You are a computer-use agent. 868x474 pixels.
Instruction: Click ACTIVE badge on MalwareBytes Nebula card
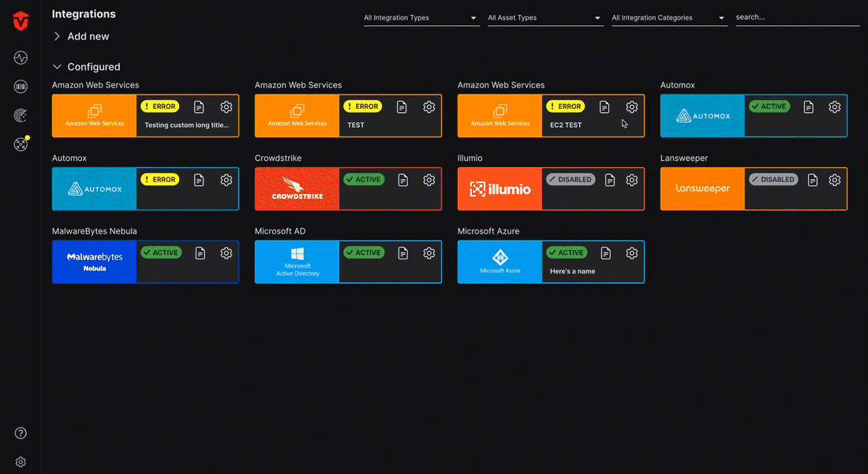(x=161, y=252)
